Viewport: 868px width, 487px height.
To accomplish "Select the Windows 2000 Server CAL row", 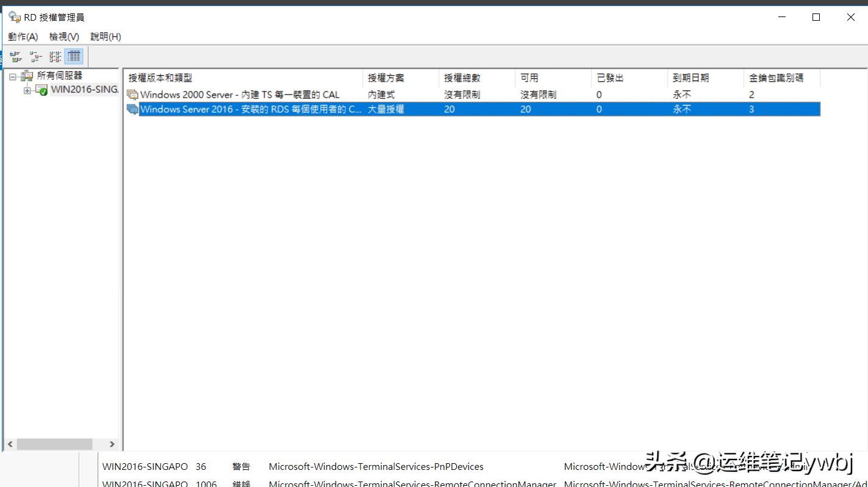I will click(244, 95).
